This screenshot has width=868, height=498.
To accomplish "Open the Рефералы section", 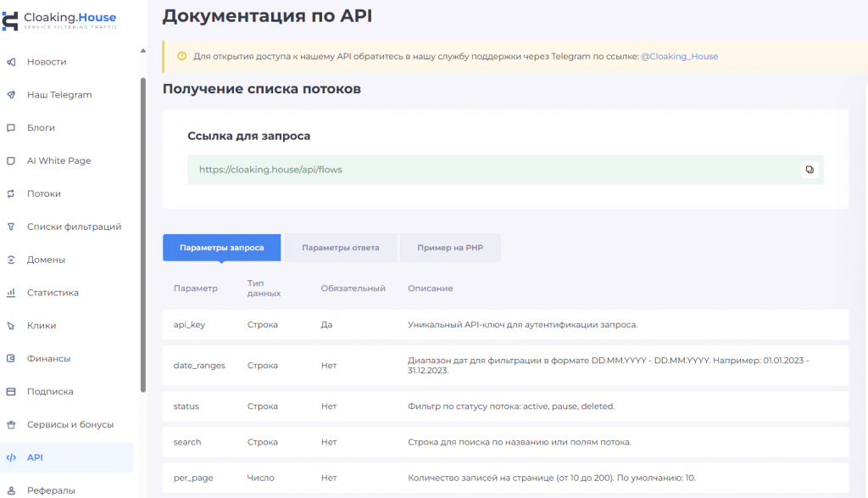I will coord(51,491).
